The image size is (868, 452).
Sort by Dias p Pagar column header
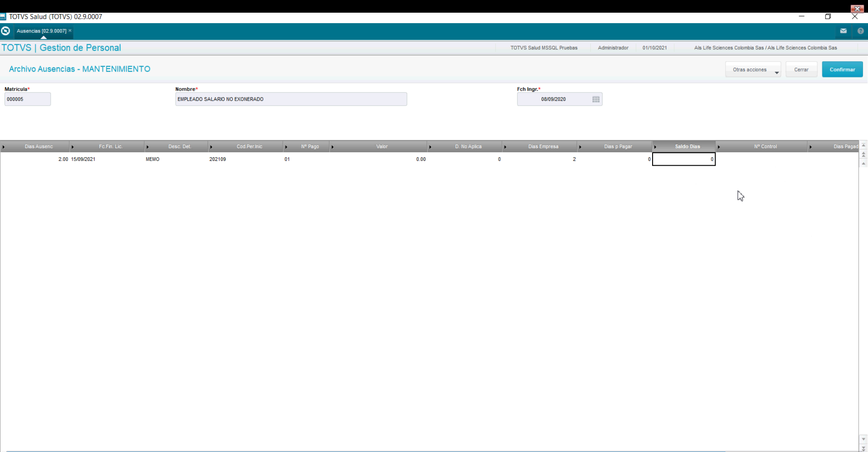(x=615, y=146)
